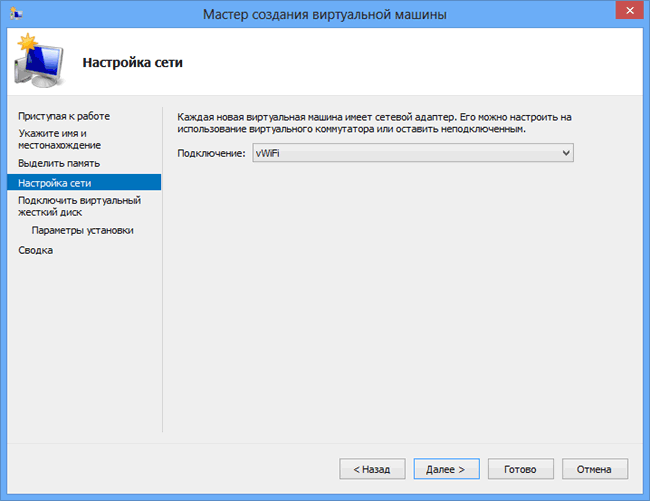Cancel the wizard with Отмена
The width and height of the screenshot is (650, 501).
click(x=594, y=468)
